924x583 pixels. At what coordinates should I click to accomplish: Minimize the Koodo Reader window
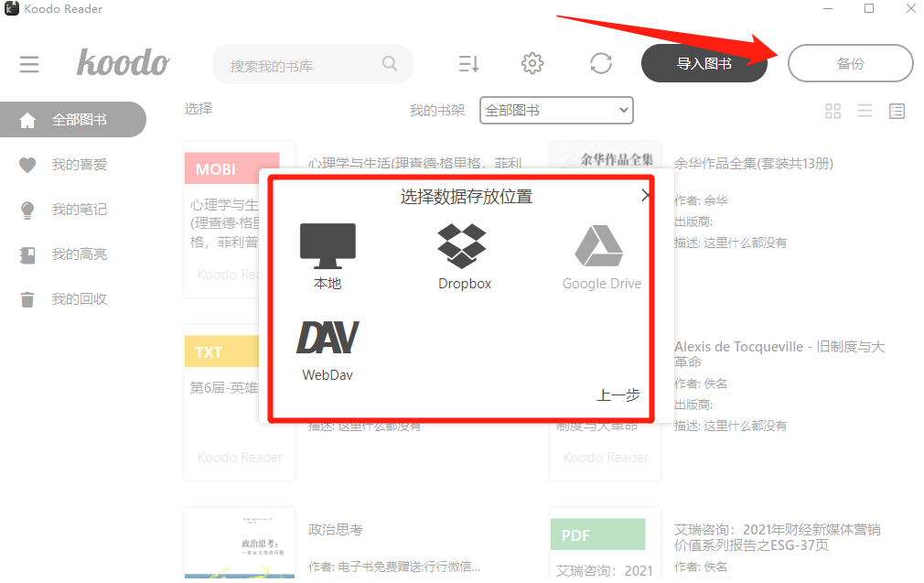point(828,8)
